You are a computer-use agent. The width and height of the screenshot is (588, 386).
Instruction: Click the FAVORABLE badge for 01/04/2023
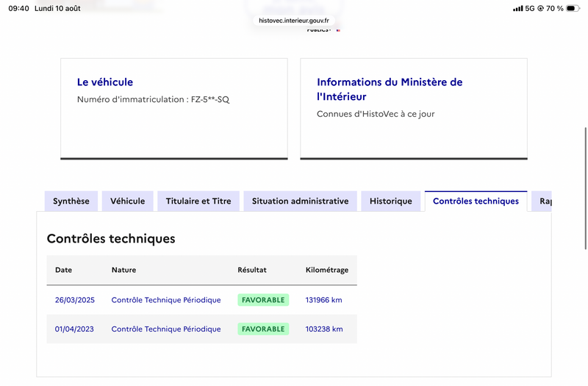point(263,329)
